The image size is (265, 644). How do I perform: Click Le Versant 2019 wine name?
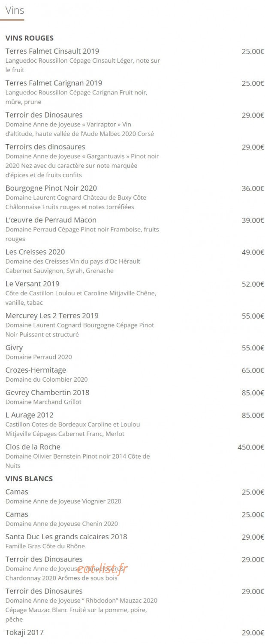(x=33, y=284)
